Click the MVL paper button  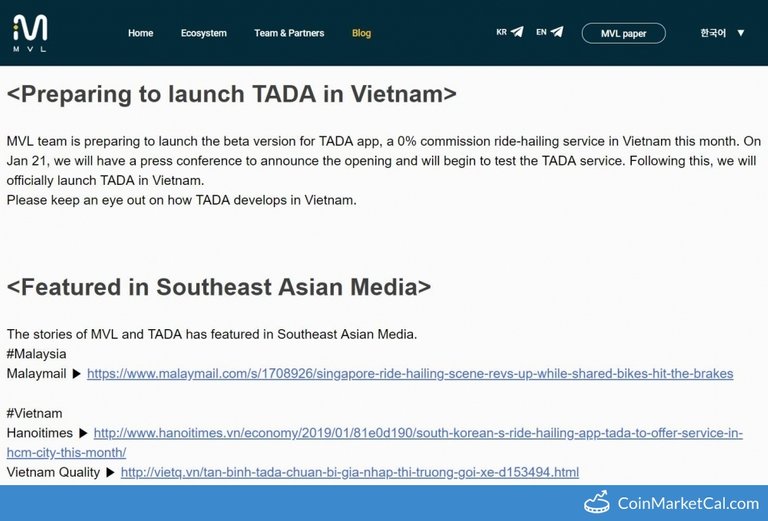click(624, 33)
